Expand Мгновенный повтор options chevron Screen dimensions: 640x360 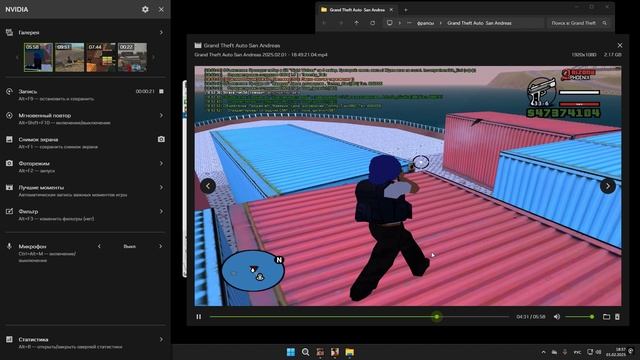point(161,116)
